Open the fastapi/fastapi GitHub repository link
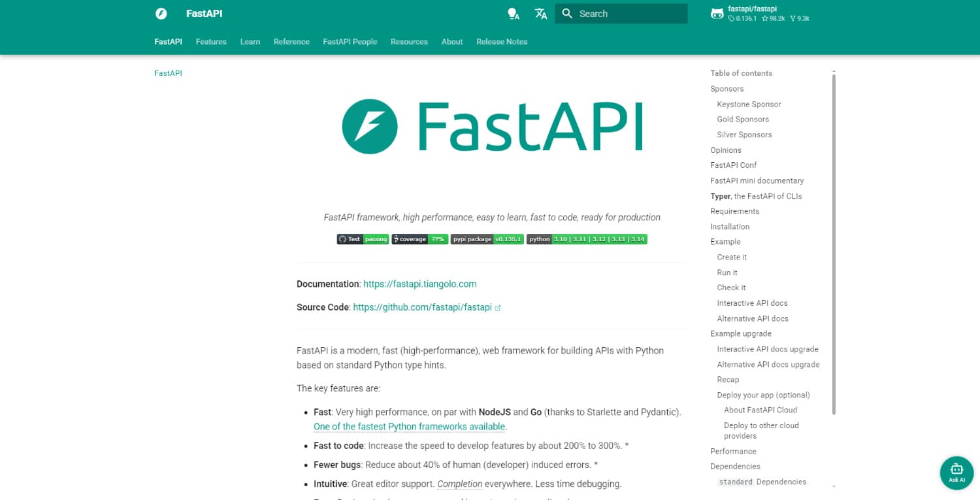 pos(760,14)
